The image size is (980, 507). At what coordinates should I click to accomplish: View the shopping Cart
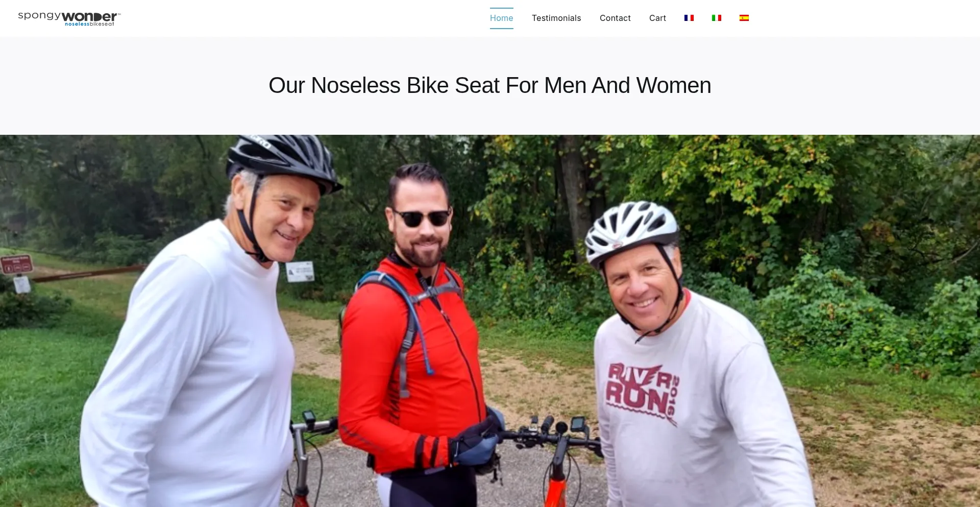click(657, 18)
